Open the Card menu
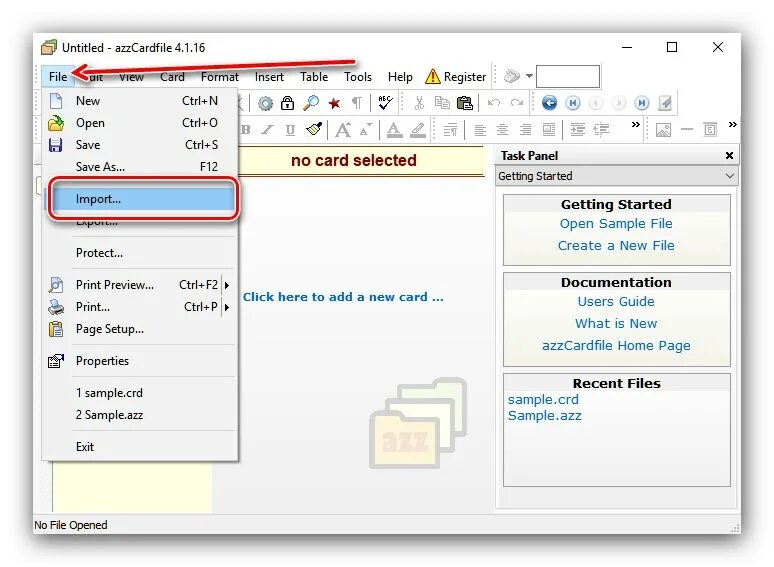The width and height of the screenshot is (774, 567). (172, 77)
